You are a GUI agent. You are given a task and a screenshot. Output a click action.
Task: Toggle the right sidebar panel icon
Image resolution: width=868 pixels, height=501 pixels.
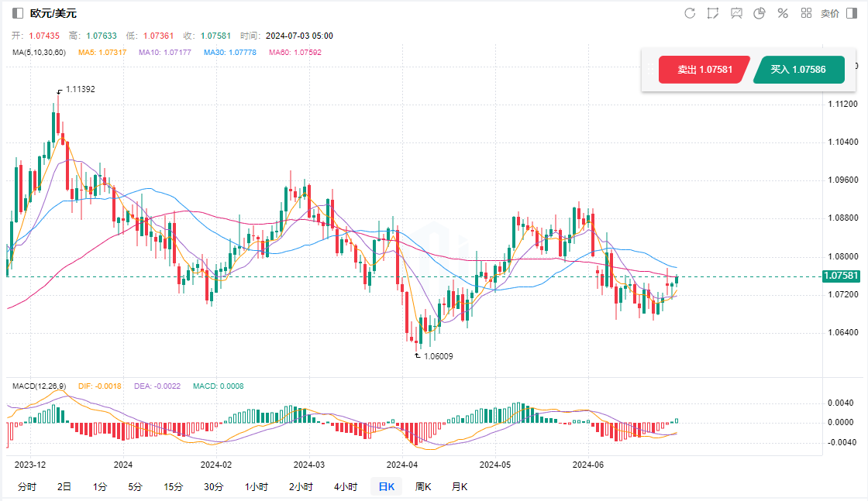(852, 13)
